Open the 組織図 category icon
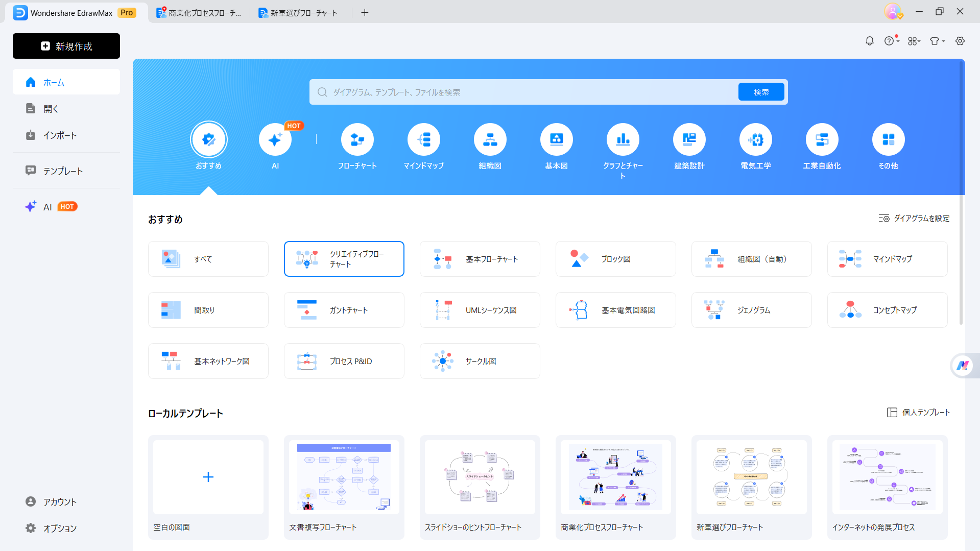Image resolution: width=980 pixels, height=551 pixels. tap(490, 139)
